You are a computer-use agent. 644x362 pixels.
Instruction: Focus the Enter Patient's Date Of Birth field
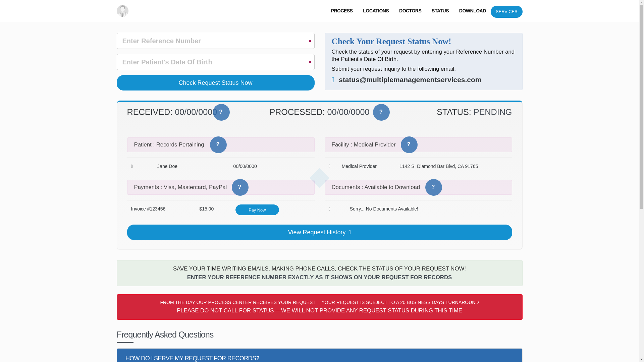[216, 62]
